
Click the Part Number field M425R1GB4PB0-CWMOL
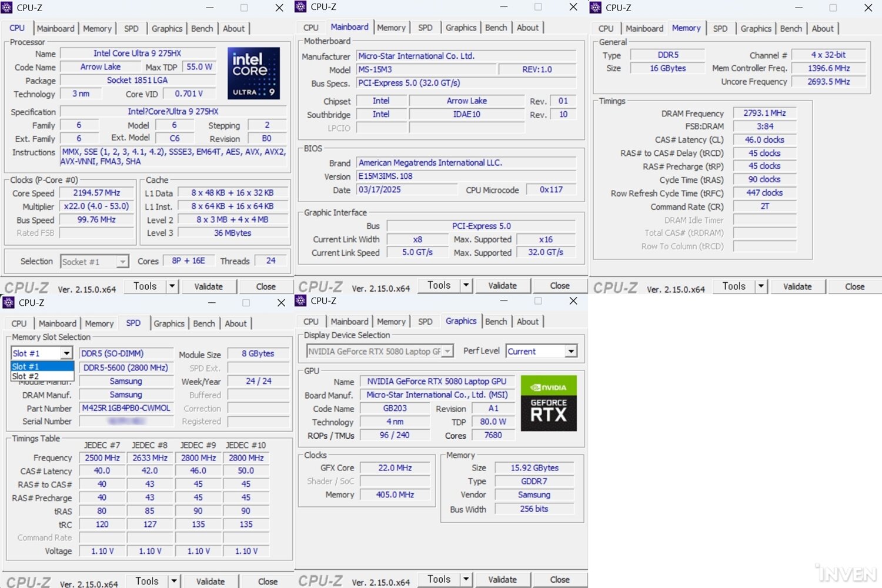tap(126, 408)
